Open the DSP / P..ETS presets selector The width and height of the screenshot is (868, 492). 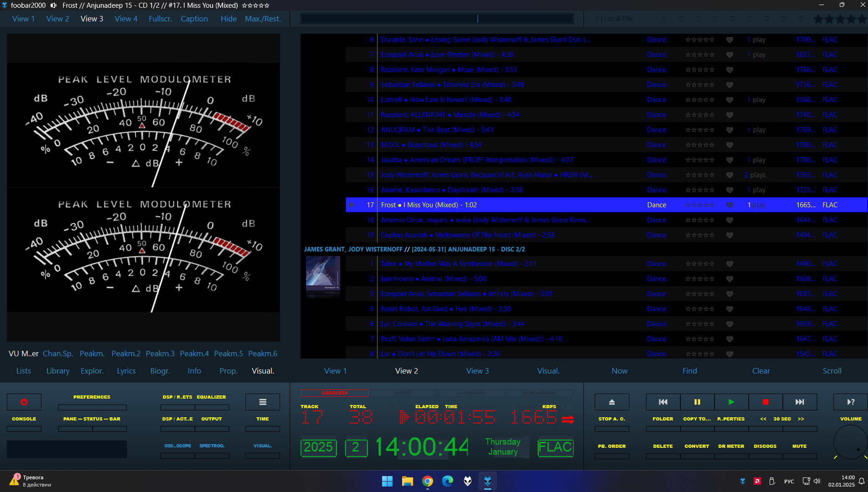[177, 407]
